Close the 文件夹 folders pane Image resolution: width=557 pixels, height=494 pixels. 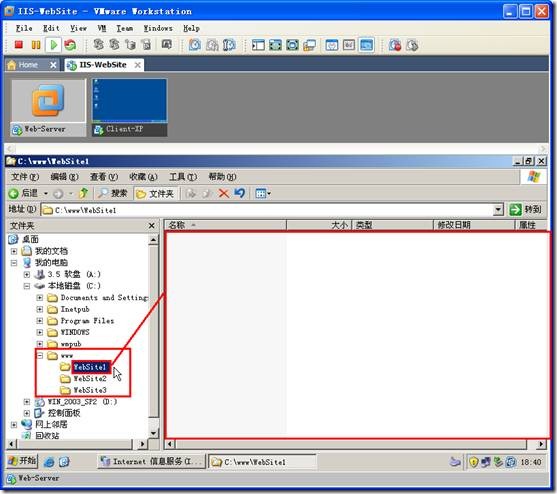coord(151,226)
